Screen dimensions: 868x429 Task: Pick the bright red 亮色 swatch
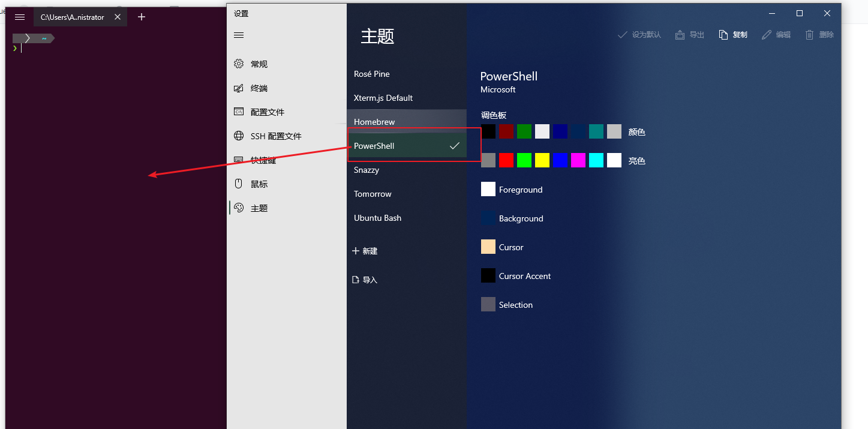click(506, 160)
